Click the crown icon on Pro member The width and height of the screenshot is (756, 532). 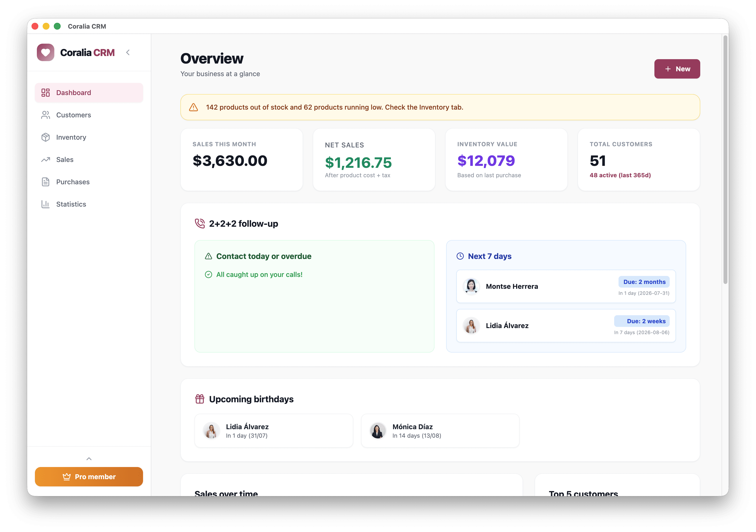(x=66, y=477)
